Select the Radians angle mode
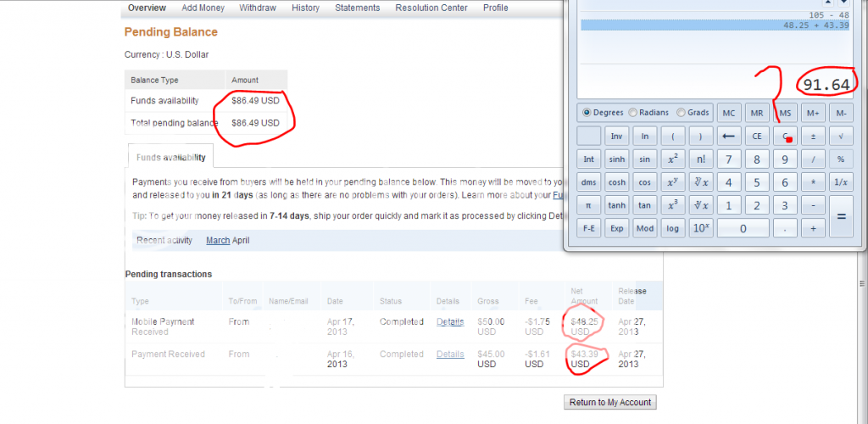Viewport: 868px width, 424px height. pos(633,113)
